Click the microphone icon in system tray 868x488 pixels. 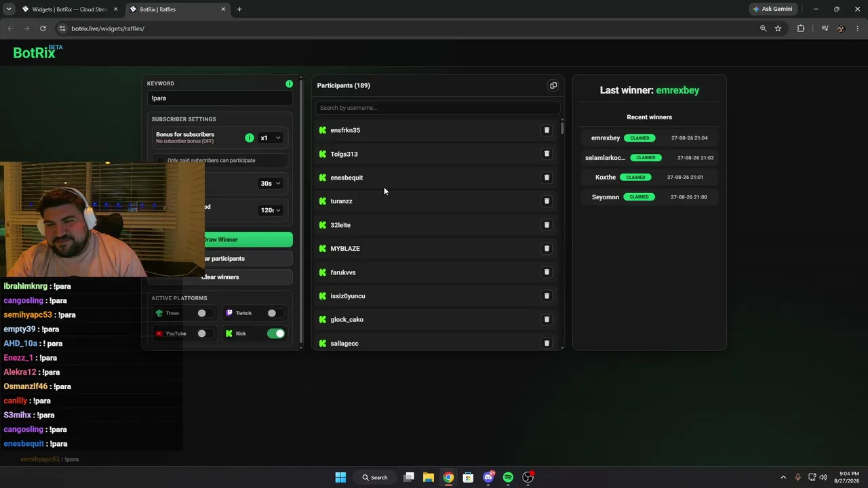[797, 477]
